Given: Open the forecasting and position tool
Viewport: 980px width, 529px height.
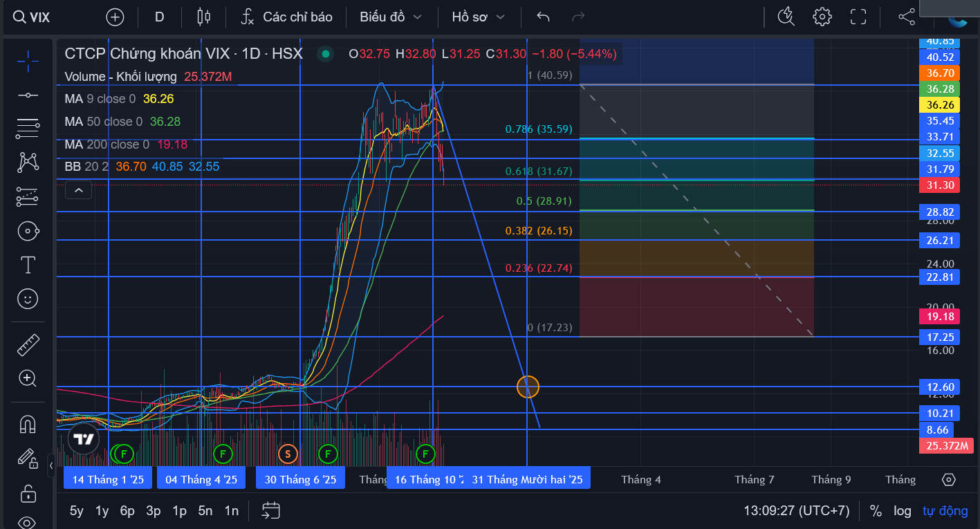Looking at the screenshot, I should 28,197.
